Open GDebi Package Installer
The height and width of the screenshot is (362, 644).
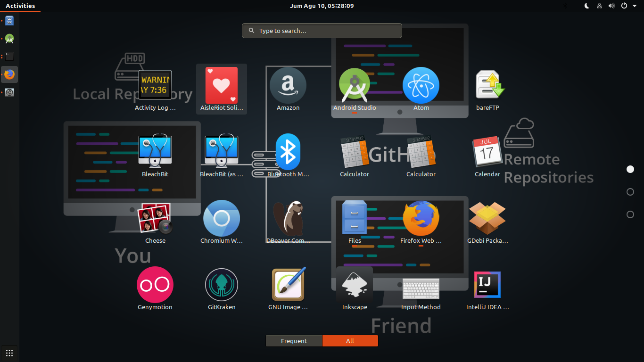(487, 222)
